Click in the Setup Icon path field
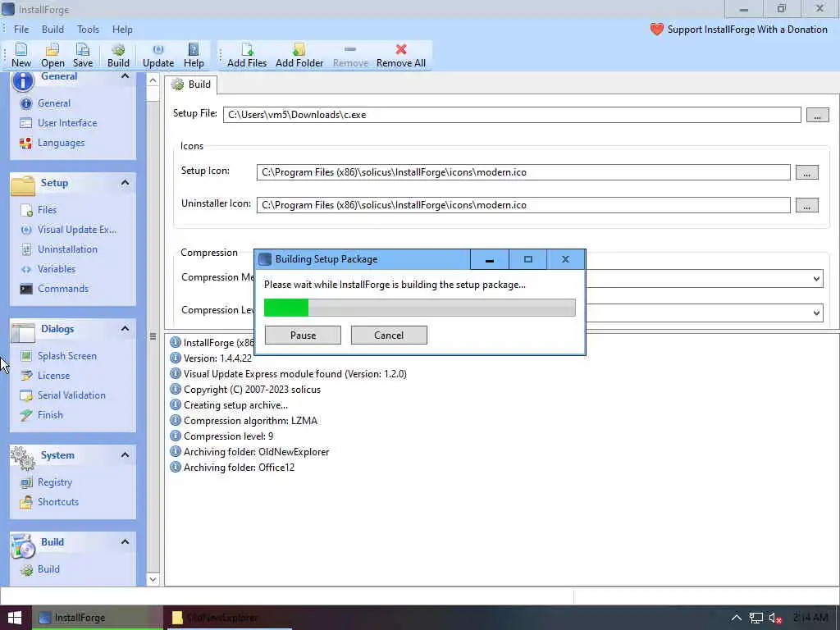 click(523, 172)
